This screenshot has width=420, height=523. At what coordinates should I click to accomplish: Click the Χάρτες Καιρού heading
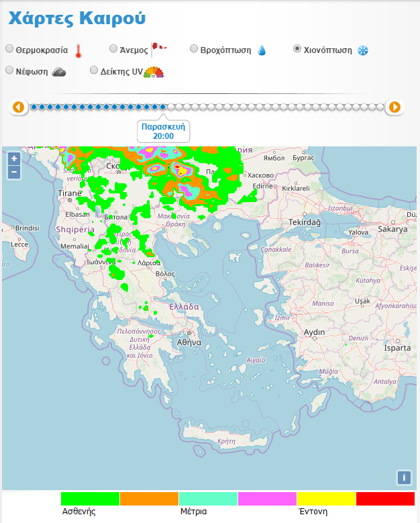[x=77, y=18]
